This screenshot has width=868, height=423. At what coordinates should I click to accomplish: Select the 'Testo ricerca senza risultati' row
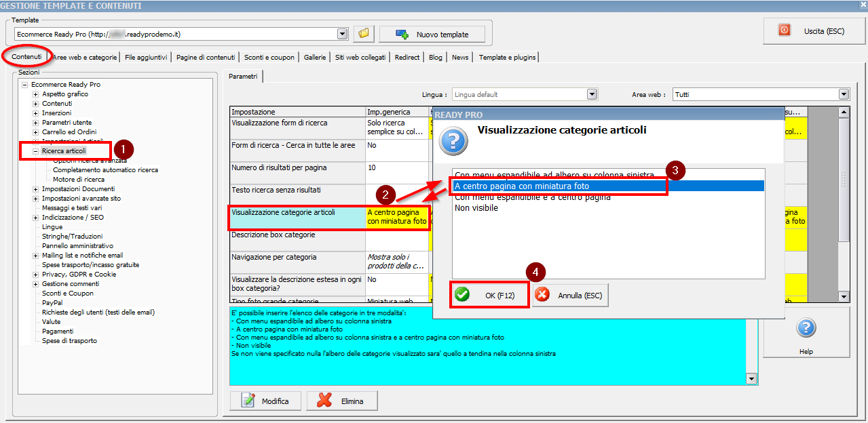click(x=297, y=195)
